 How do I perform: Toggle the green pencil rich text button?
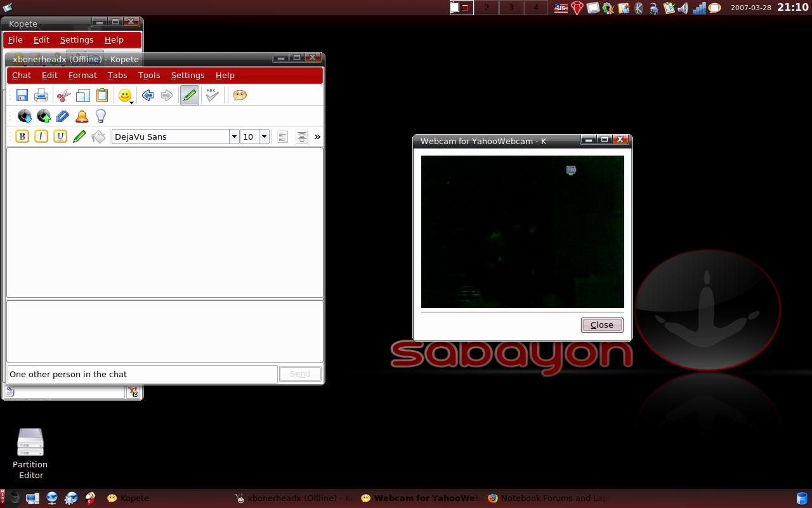189,95
